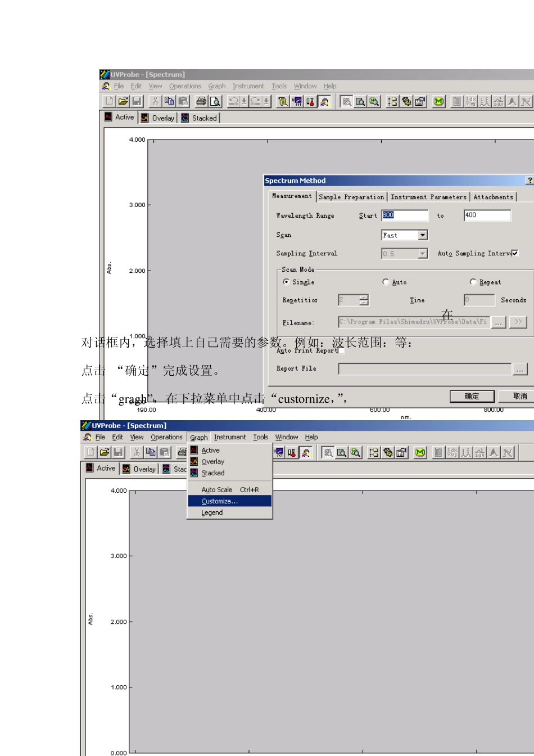Select Spectrum module icon in the window with open Graph menu
This screenshot has width=534, height=756.
click(x=306, y=452)
